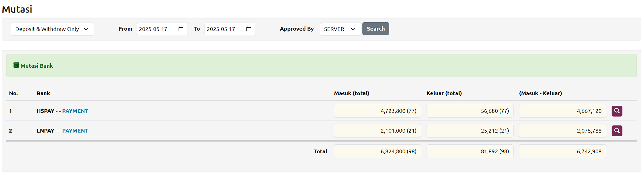Click the Mutasi Bank list icon
This screenshot has height=178, width=644.
16,65
